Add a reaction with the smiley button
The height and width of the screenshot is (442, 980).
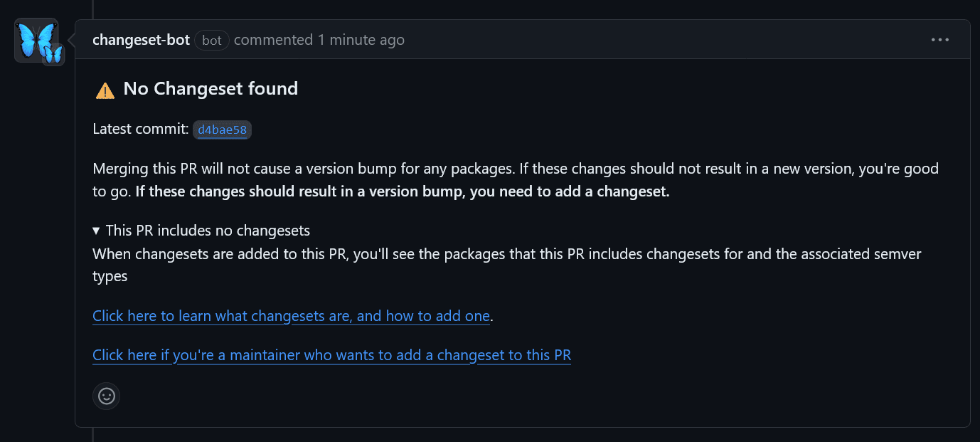(x=107, y=396)
